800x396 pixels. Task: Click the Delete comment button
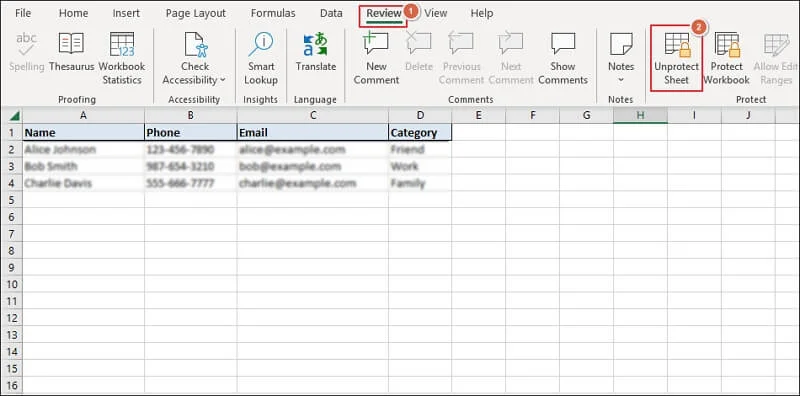(x=418, y=52)
